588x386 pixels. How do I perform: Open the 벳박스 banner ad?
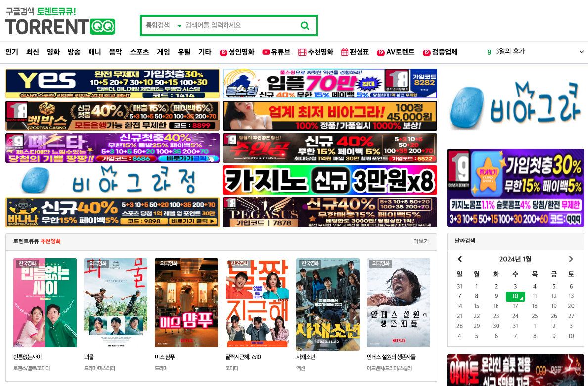(x=112, y=115)
